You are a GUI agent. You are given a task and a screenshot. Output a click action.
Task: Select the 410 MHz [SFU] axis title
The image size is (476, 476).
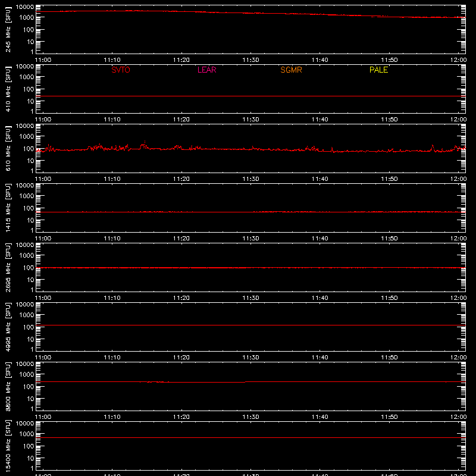click(x=8, y=89)
